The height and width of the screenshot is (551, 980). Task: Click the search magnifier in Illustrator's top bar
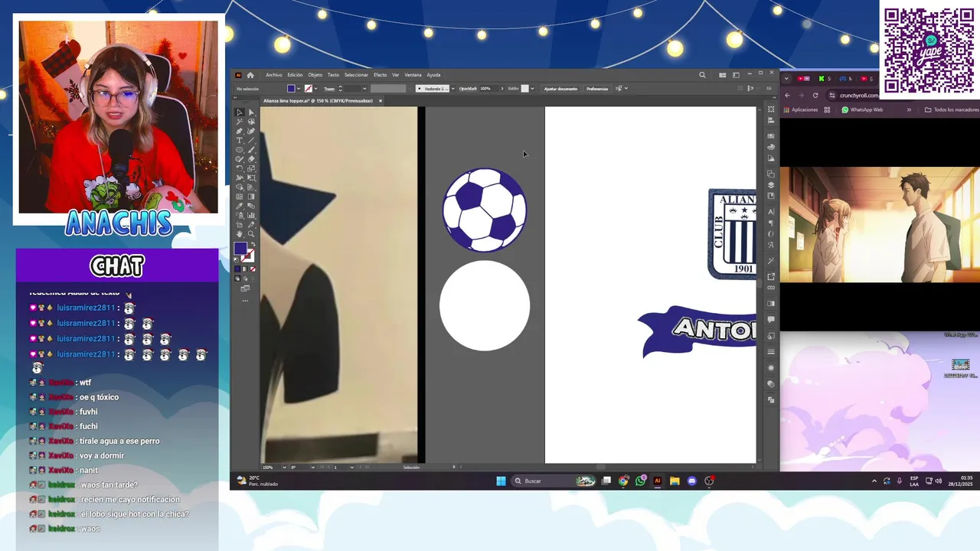point(702,75)
